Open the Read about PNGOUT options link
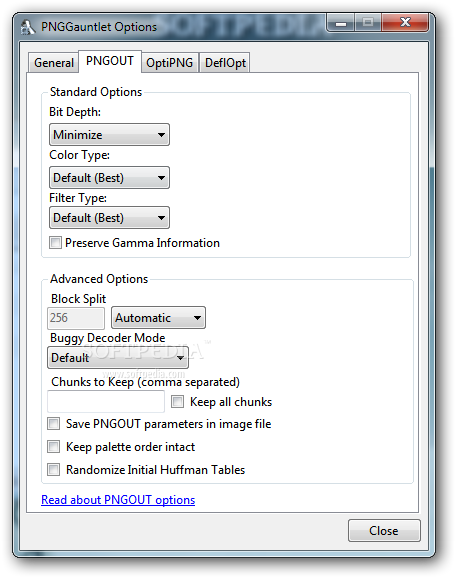The width and height of the screenshot is (456, 578). click(118, 499)
